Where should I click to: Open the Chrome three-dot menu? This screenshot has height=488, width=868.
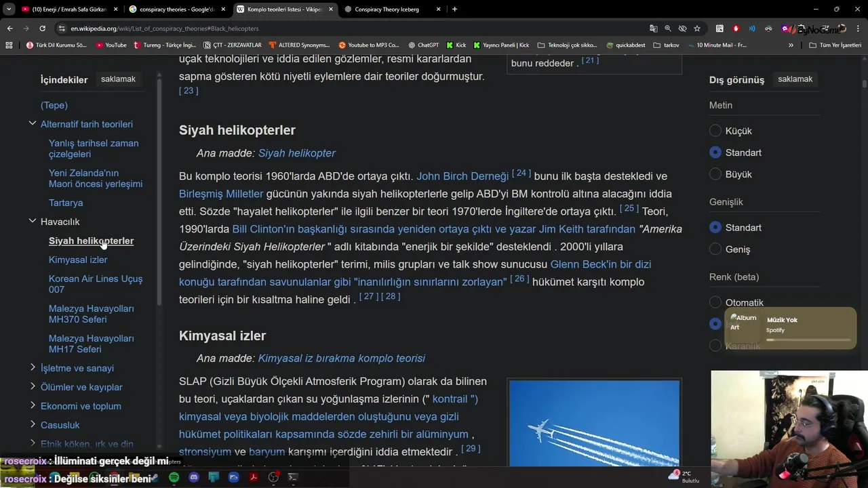pos(859,28)
